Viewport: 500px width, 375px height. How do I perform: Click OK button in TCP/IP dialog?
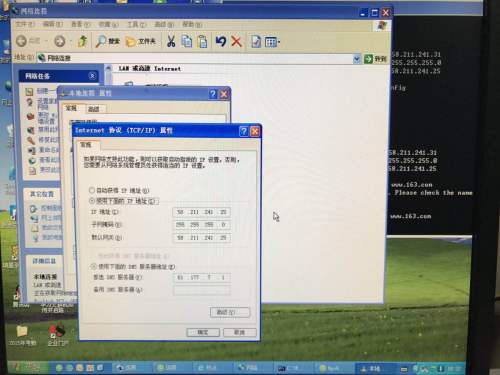tap(203, 332)
